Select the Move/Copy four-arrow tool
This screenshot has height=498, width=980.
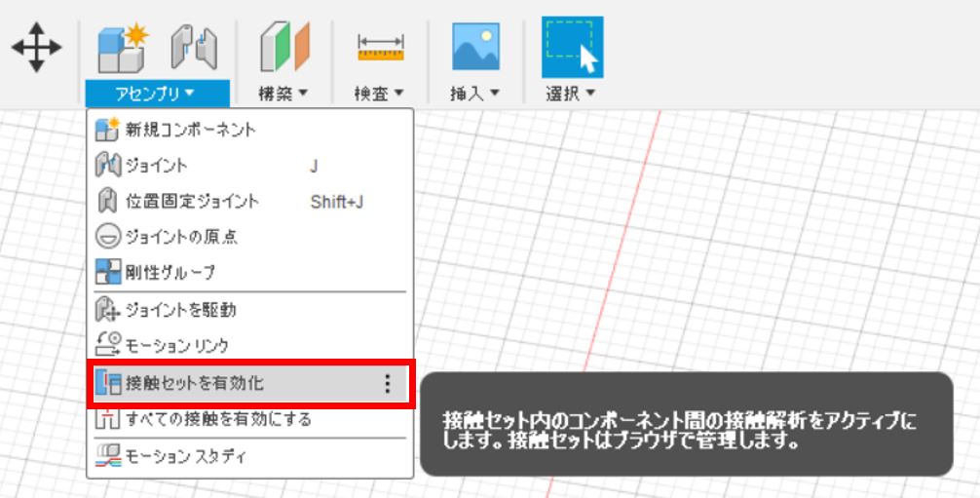36,47
